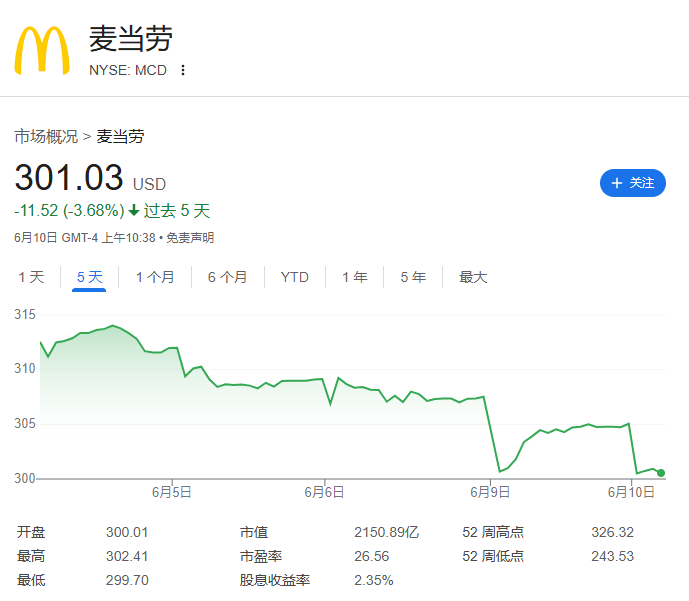Click the 开盘 value 300.01
Screen dimensions: 689x601
(127, 532)
